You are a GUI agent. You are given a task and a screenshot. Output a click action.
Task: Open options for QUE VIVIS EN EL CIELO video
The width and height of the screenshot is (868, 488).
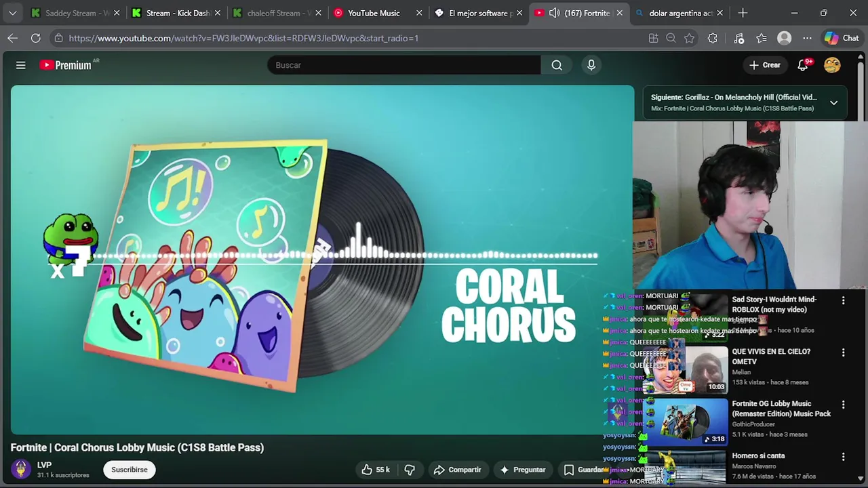[843, 352]
